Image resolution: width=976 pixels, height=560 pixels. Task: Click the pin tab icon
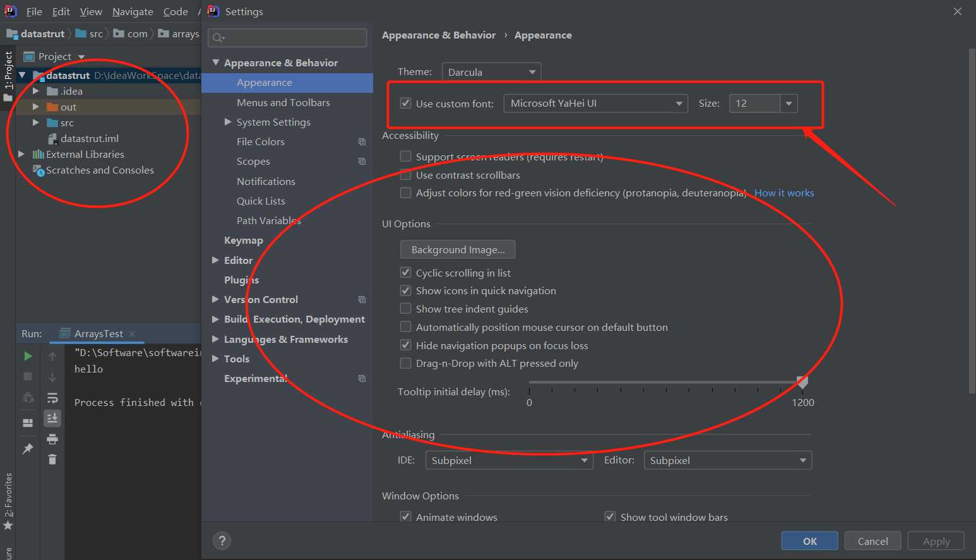[x=28, y=449]
